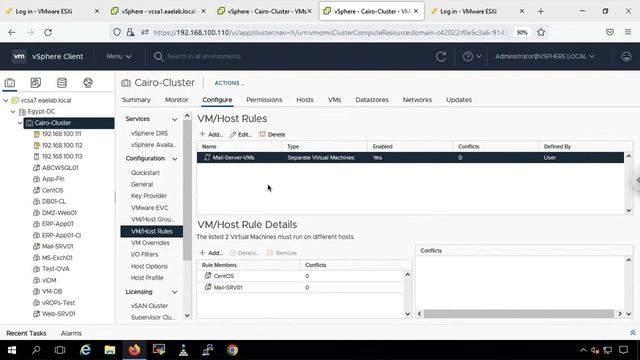This screenshot has height=360, width=640.
Task: Focus the Search in all environments field
Action: [x=204, y=56]
